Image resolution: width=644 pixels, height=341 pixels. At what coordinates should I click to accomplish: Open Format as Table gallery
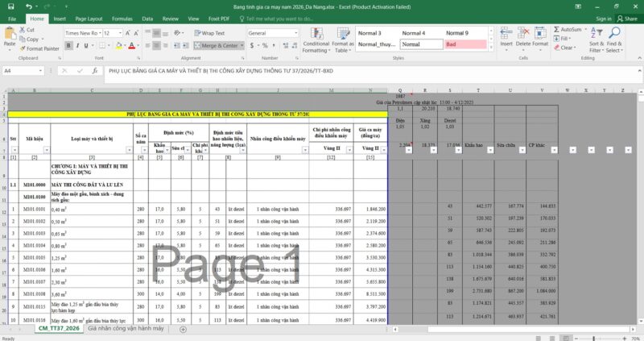[343, 40]
